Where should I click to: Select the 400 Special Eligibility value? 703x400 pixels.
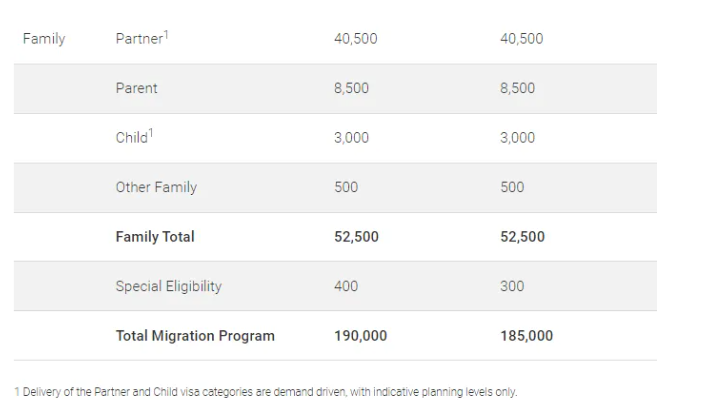[346, 286]
